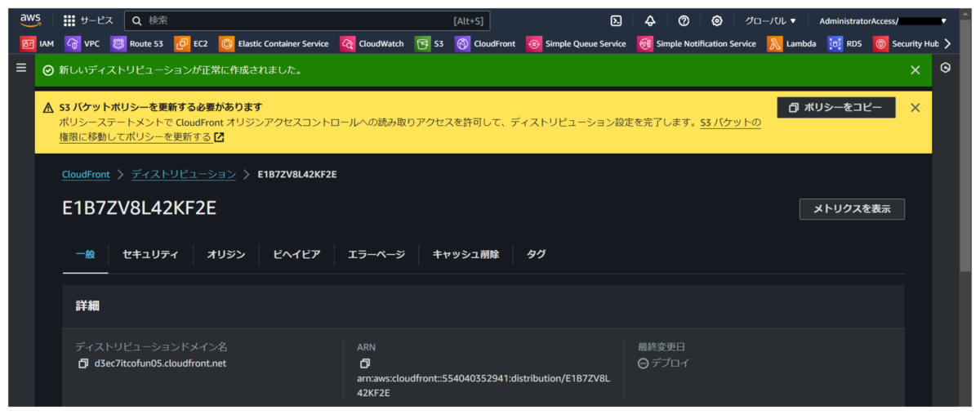The width and height of the screenshot is (980, 415).
Task: Click the d3ec7itcofun05.cloudfront.net domain text
Action: 160,364
